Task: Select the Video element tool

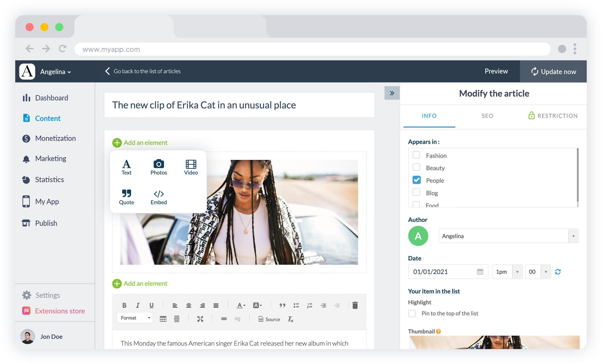Action: click(x=191, y=167)
